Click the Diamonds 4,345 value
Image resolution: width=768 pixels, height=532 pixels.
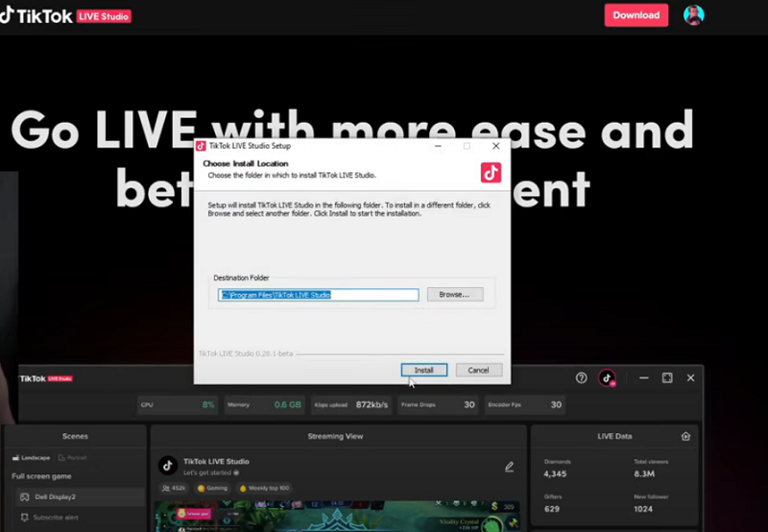pos(555,473)
